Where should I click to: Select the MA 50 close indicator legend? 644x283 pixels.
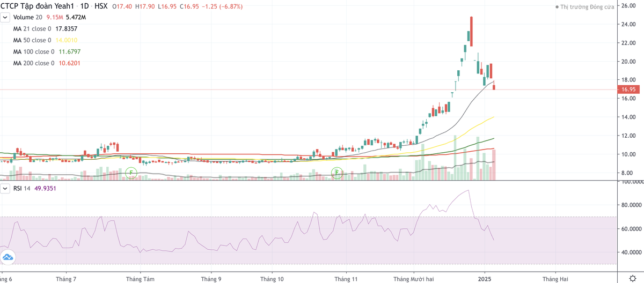tap(32, 40)
